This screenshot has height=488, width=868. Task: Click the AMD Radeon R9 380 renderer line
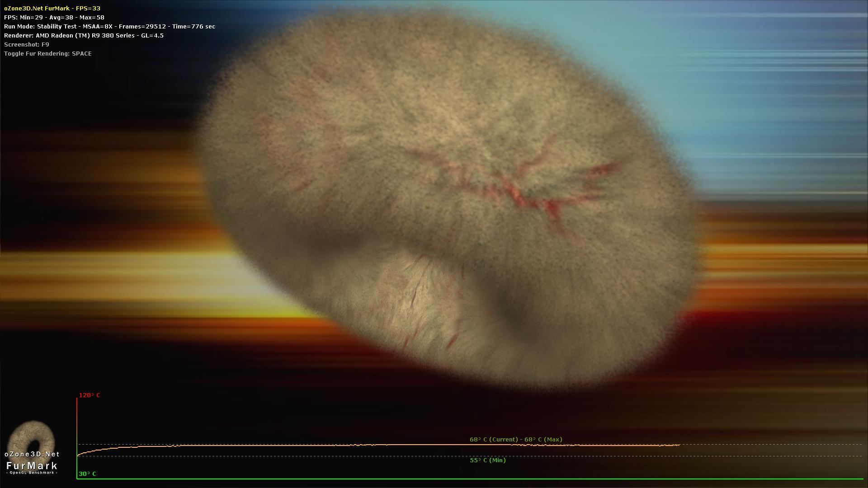point(84,35)
